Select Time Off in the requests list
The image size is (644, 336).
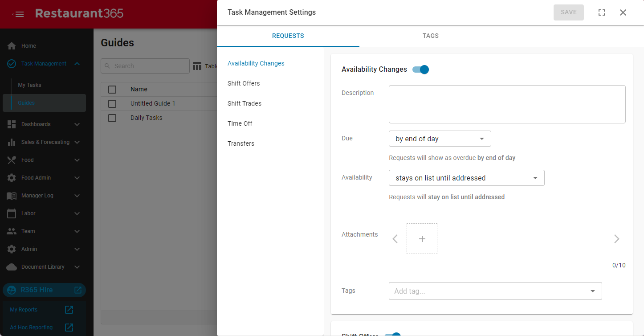(x=240, y=124)
